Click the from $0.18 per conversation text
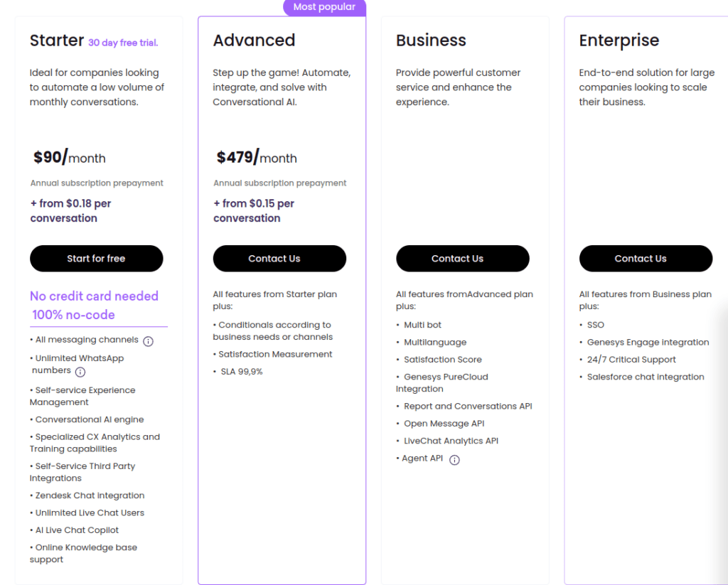This screenshot has height=585, width=728. [x=70, y=211]
